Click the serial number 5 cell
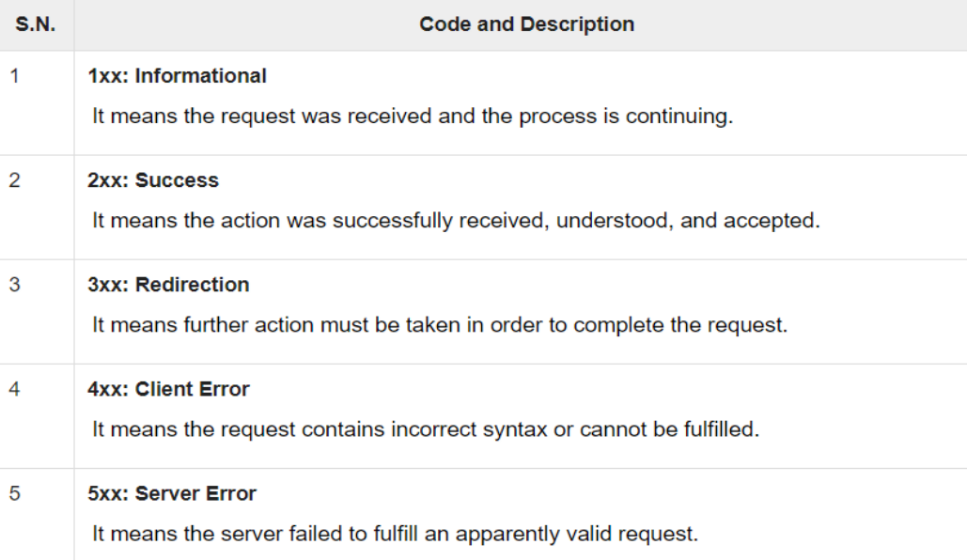967x560 pixels. [x=15, y=493]
